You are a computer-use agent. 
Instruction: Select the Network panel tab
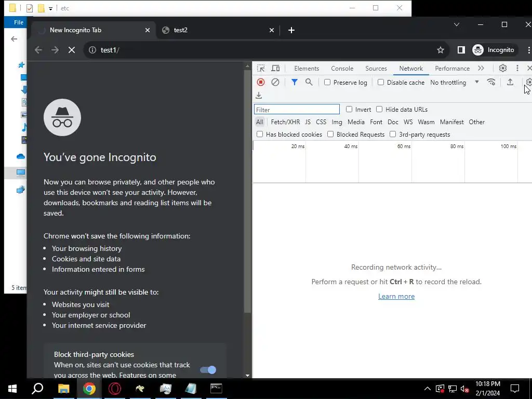411,69
